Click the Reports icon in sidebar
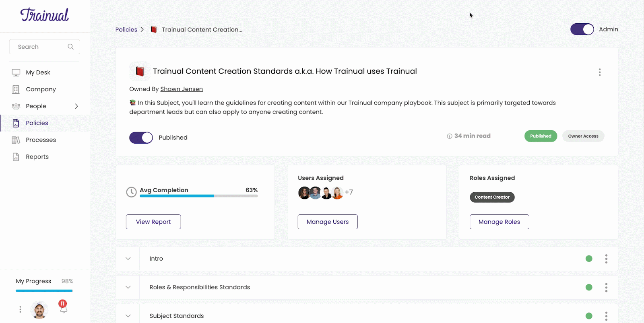 click(x=16, y=156)
